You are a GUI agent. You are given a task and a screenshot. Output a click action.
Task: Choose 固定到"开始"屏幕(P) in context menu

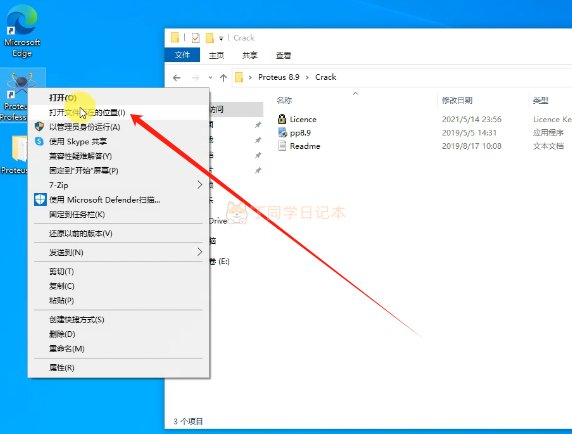119,171
